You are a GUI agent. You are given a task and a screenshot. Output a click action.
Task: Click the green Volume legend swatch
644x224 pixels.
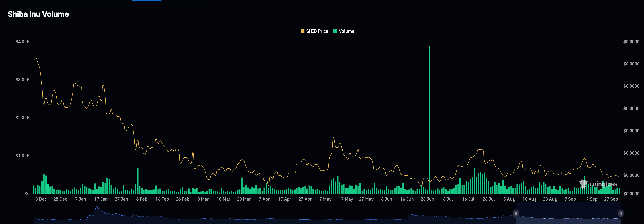[335, 31]
